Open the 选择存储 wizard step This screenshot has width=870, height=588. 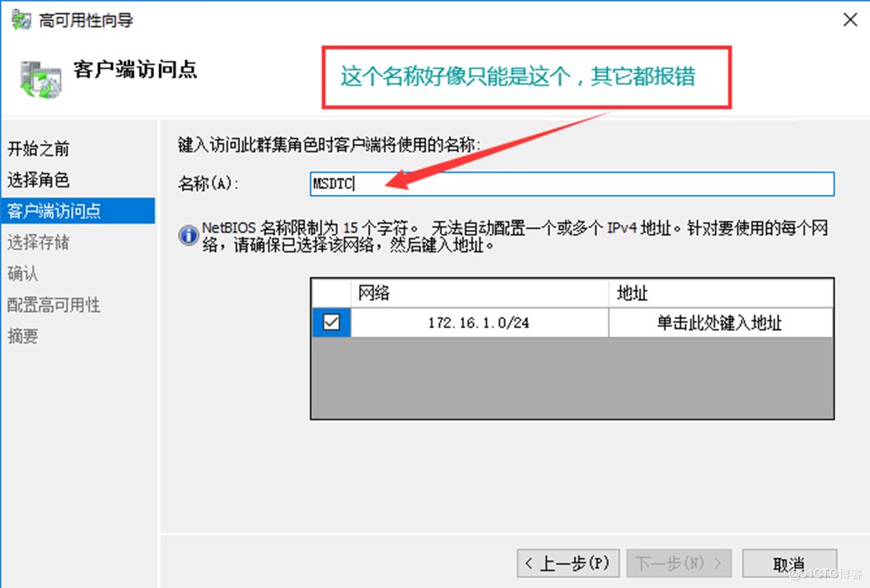[40, 242]
